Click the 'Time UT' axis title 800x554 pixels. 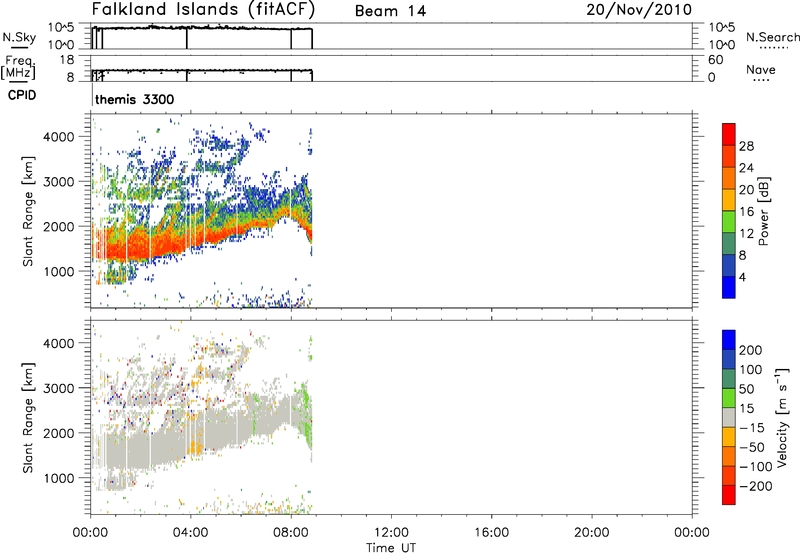(391, 548)
